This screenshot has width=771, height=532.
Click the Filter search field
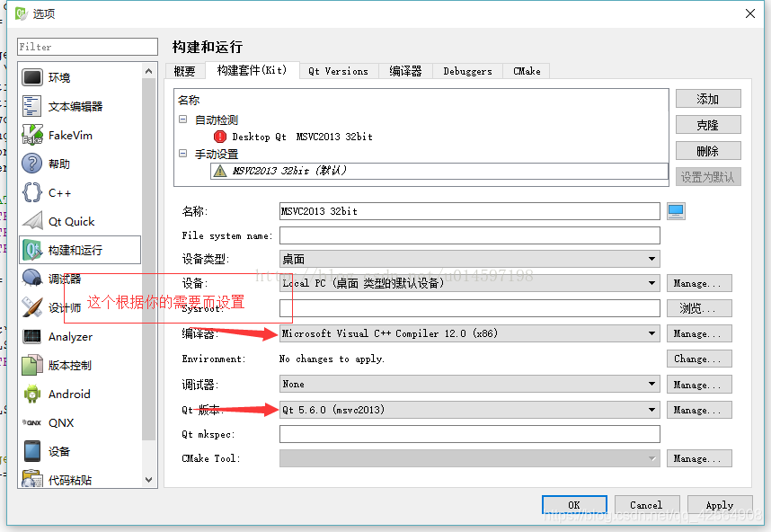coord(87,47)
